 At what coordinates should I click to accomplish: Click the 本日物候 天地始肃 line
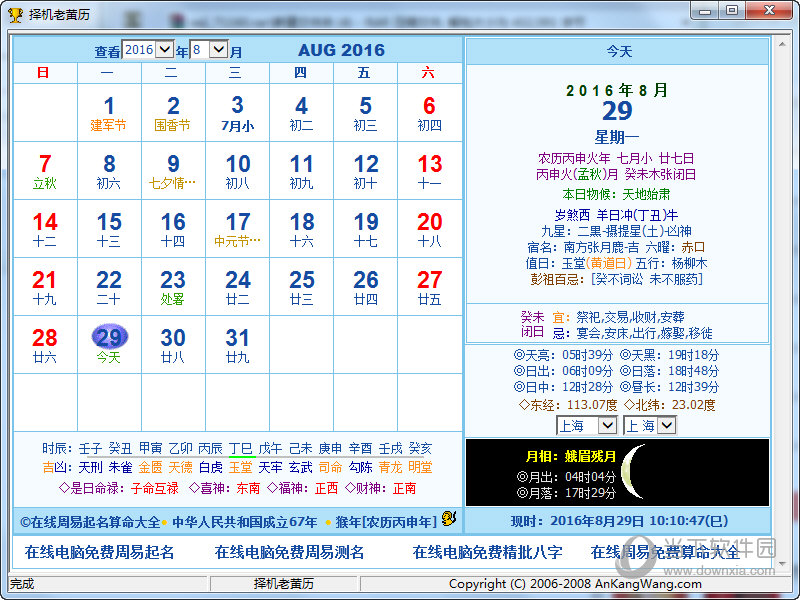616,194
